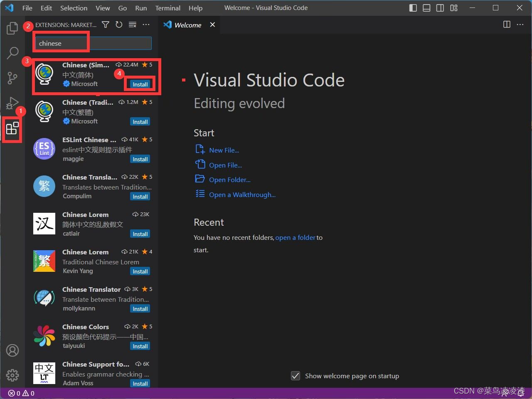Click Open Folder link
The height and width of the screenshot is (399, 532).
coord(229,180)
